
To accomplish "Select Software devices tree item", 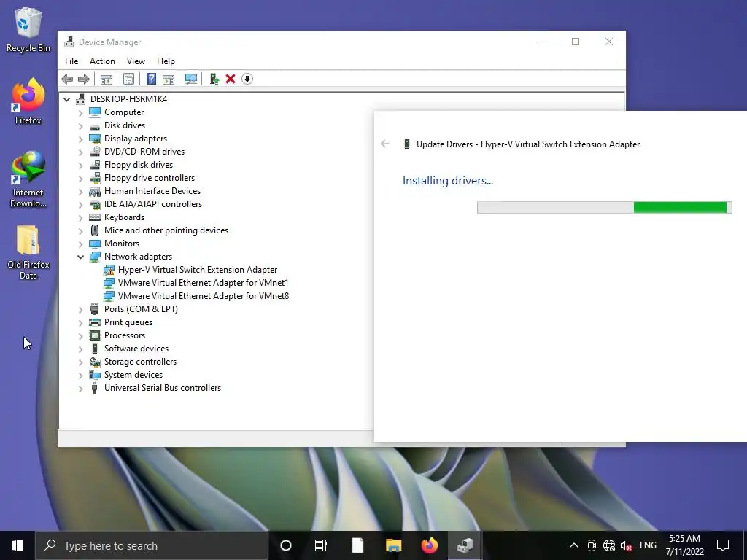I will click(136, 349).
